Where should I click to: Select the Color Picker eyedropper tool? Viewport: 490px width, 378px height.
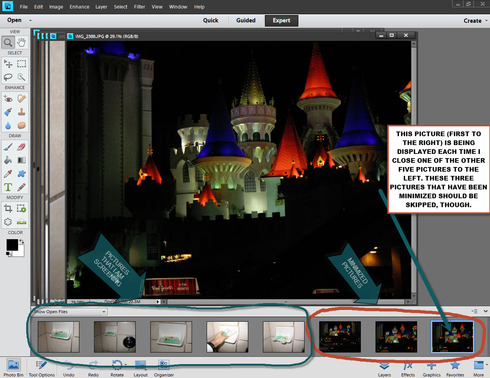click(8, 174)
